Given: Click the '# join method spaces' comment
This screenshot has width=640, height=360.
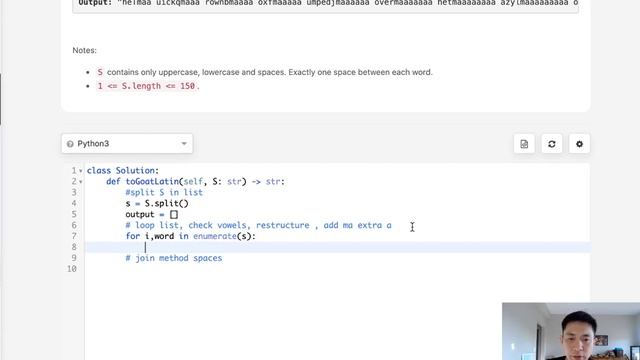Looking at the screenshot, I should pyautogui.click(x=174, y=258).
